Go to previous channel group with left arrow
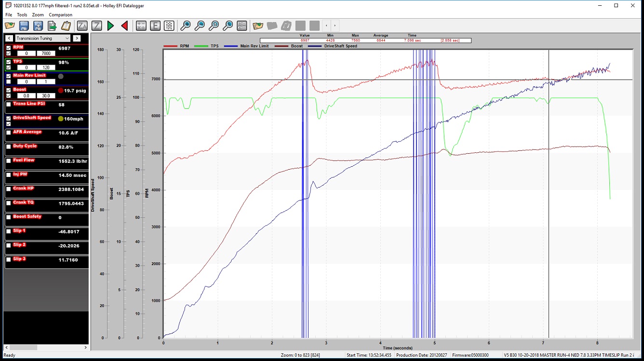The image size is (644, 361). click(x=9, y=38)
